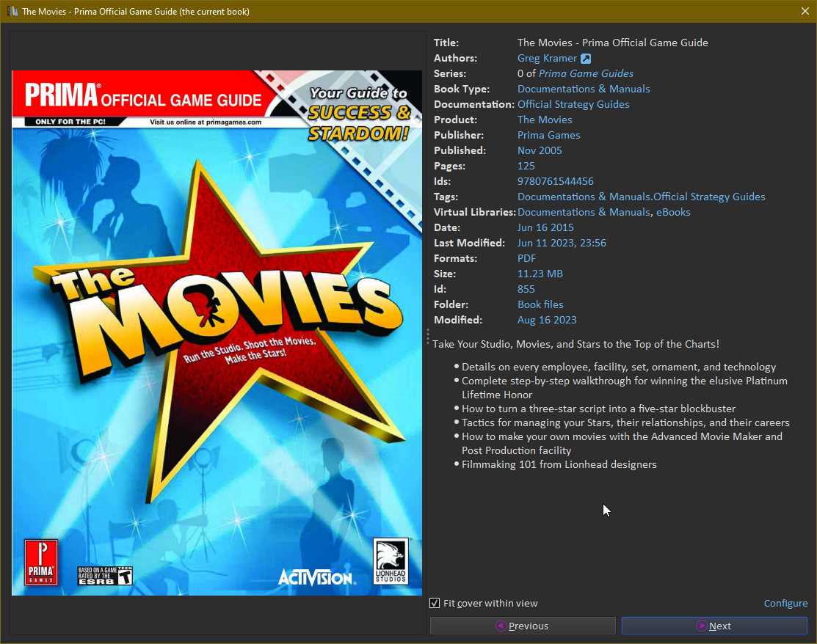
Task: Click The Movies cover image
Action: [217, 333]
